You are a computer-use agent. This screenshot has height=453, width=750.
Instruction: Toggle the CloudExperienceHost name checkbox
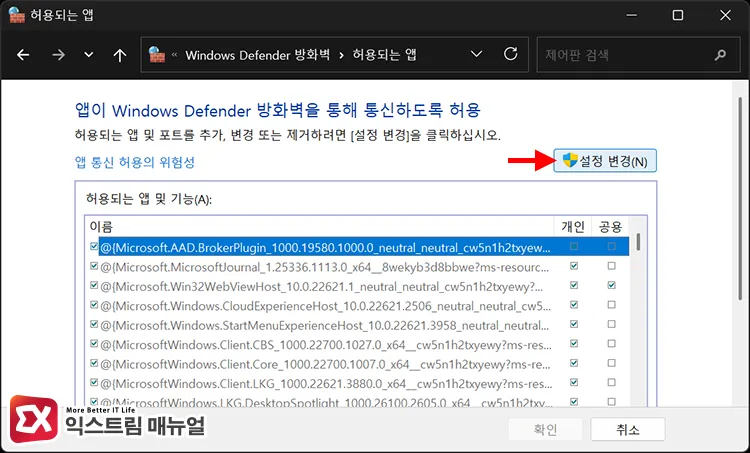pos(94,305)
